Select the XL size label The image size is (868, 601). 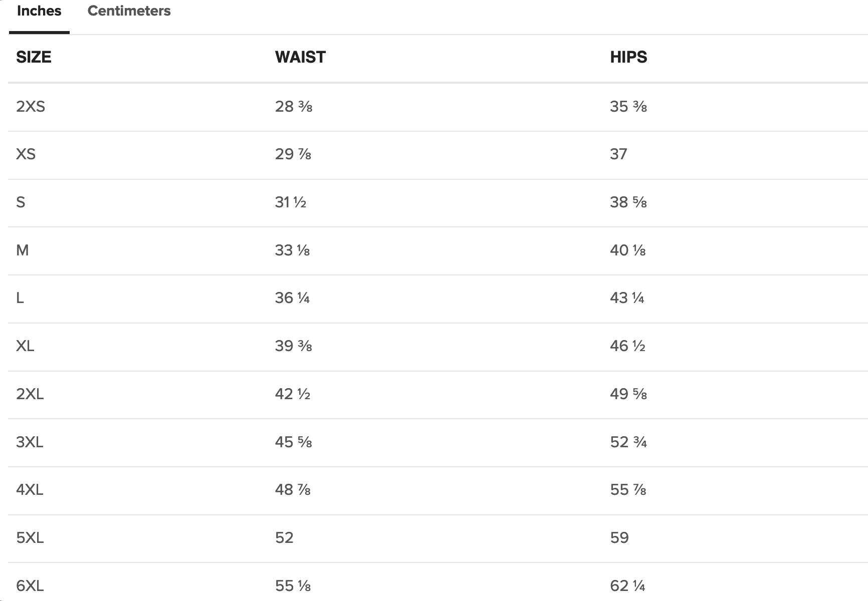[25, 346]
